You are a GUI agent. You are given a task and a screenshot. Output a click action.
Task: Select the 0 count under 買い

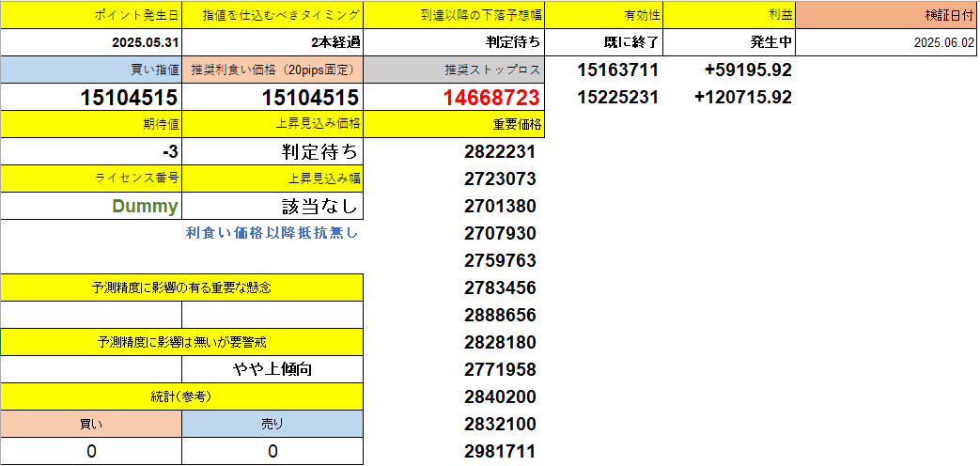[x=91, y=451]
